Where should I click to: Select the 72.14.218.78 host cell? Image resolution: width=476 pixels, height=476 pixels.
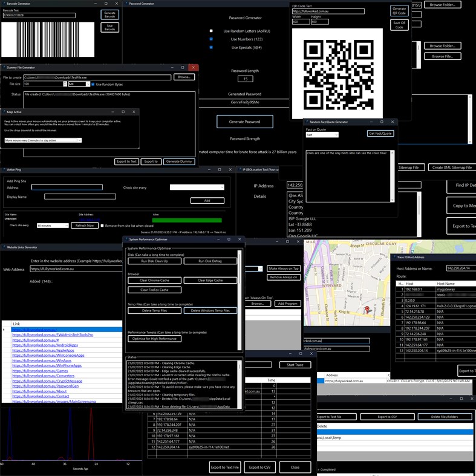pyautogui.click(x=420, y=311)
